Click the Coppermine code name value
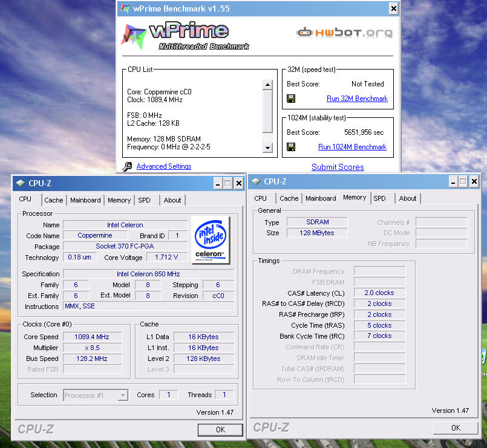Image resolution: width=487 pixels, height=448 pixels. [x=95, y=235]
